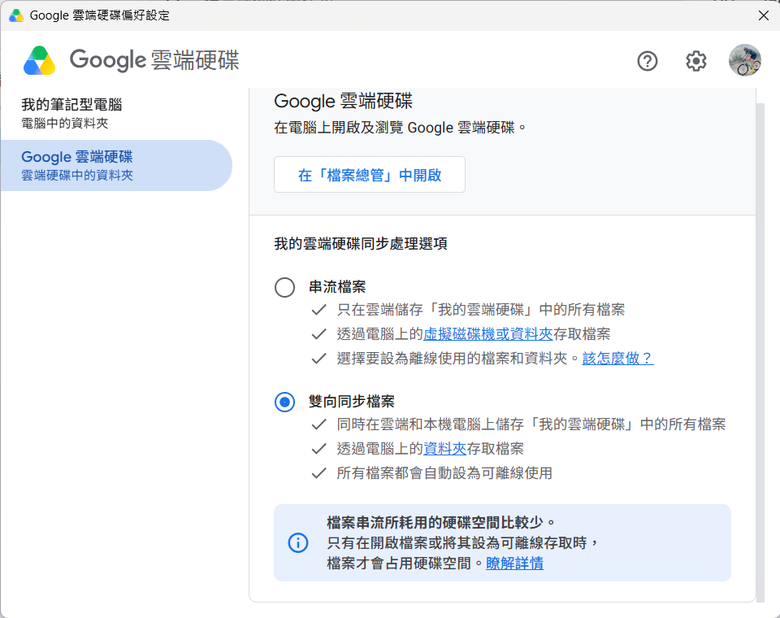Click the vertical scrollbar on the right
The width and height of the screenshot is (780, 618).
pos(760,353)
